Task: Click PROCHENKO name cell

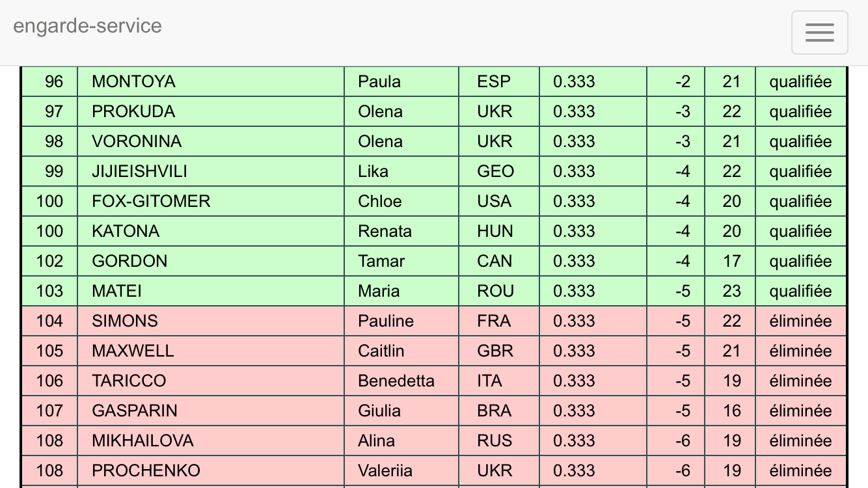Action: pyautogui.click(x=211, y=470)
